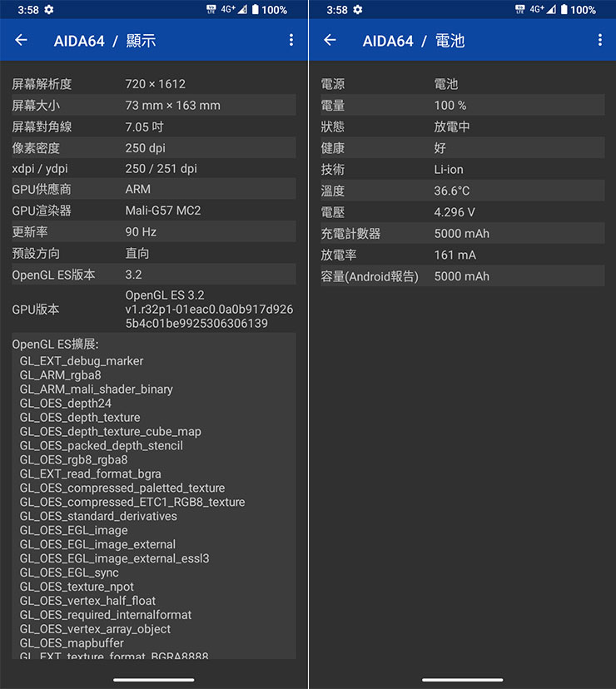Select the 健康 好 row
Image resolution: width=616 pixels, height=689 pixels.
pos(462,148)
